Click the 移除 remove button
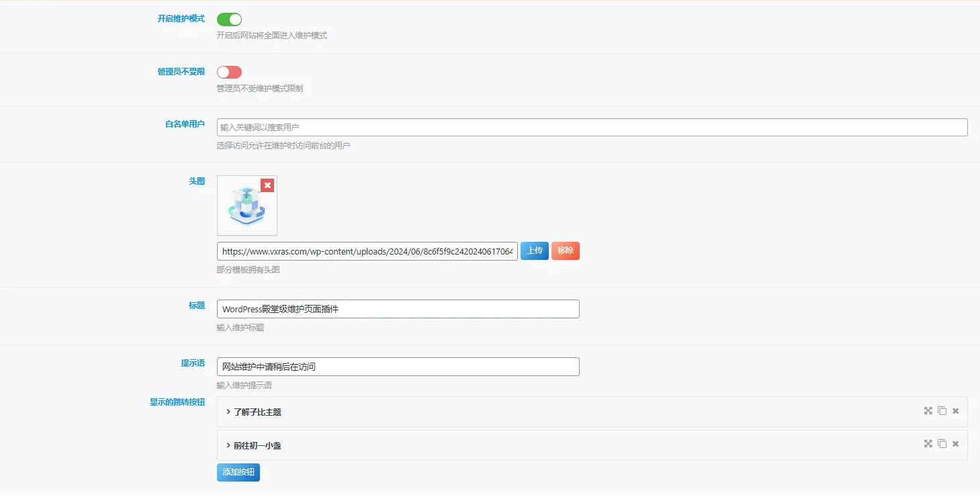The width and height of the screenshot is (980, 499). coord(566,251)
